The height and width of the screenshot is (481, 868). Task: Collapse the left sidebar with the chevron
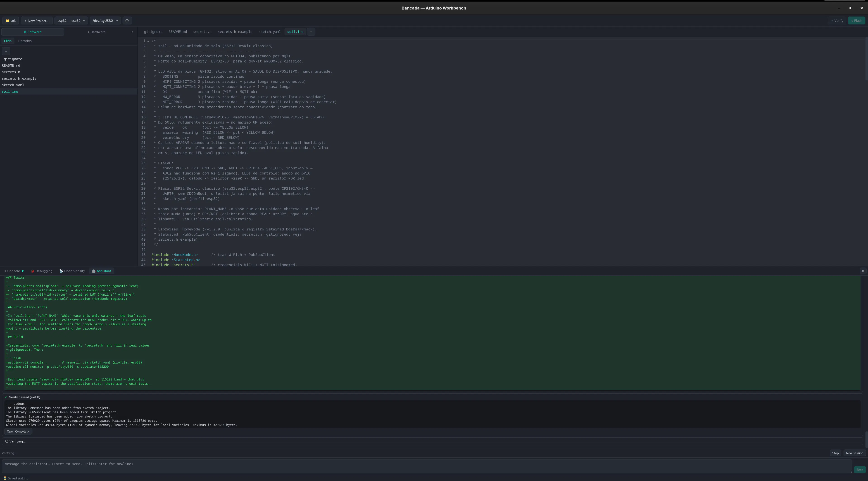pyautogui.click(x=132, y=32)
